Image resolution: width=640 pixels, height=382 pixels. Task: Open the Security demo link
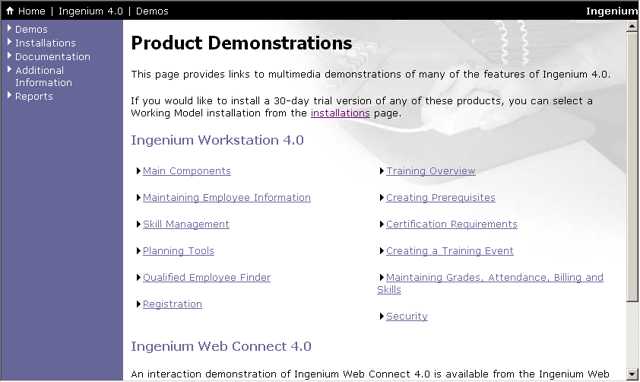[x=407, y=316]
